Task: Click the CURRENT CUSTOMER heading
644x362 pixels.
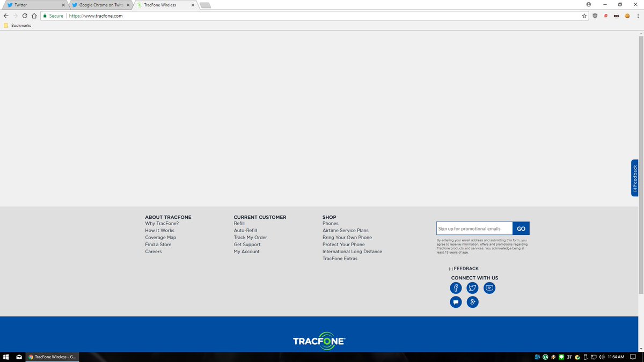Action: (x=260, y=217)
